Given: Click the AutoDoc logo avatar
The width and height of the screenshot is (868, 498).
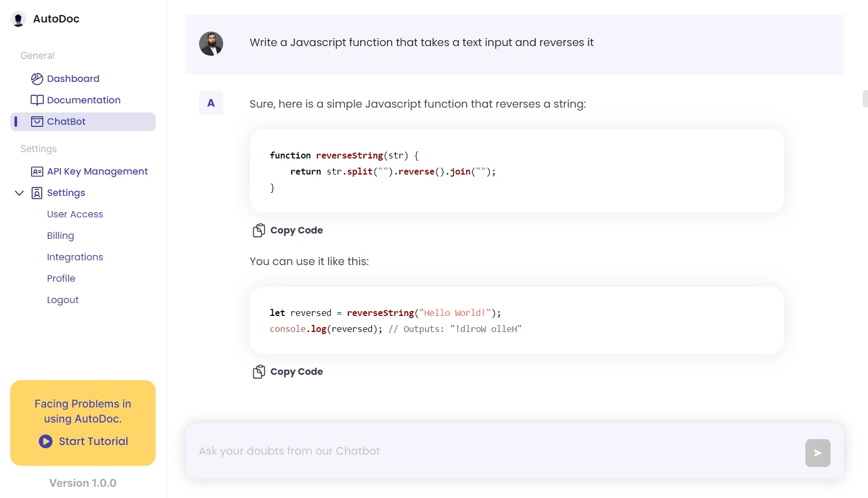Looking at the screenshot, I should tap(18, 19).
